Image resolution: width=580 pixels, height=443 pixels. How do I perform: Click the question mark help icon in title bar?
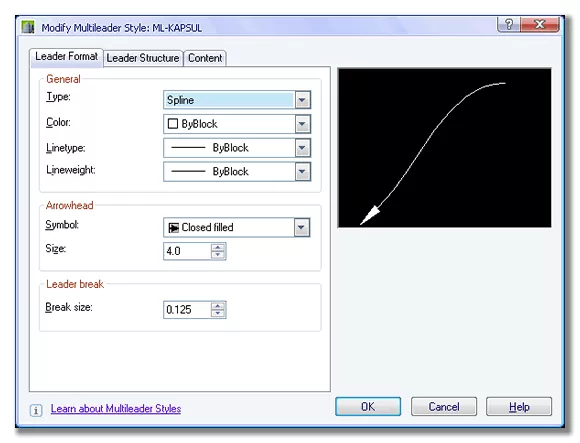click(509, 25)
